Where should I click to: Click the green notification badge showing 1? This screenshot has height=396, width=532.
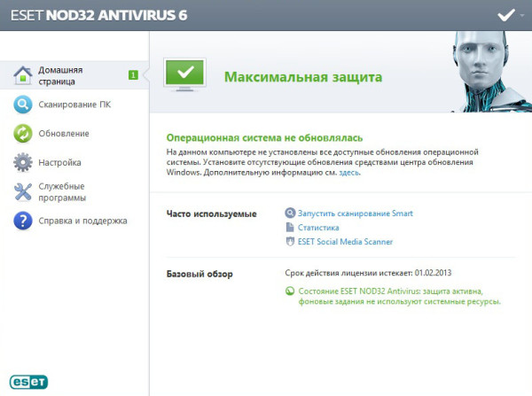point(132,75)
